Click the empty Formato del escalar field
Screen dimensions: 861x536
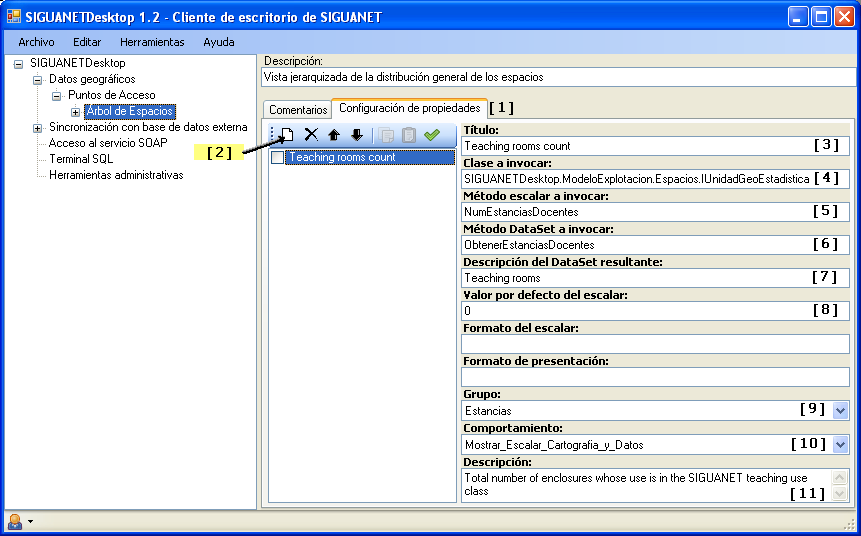[x=656, y=344]
